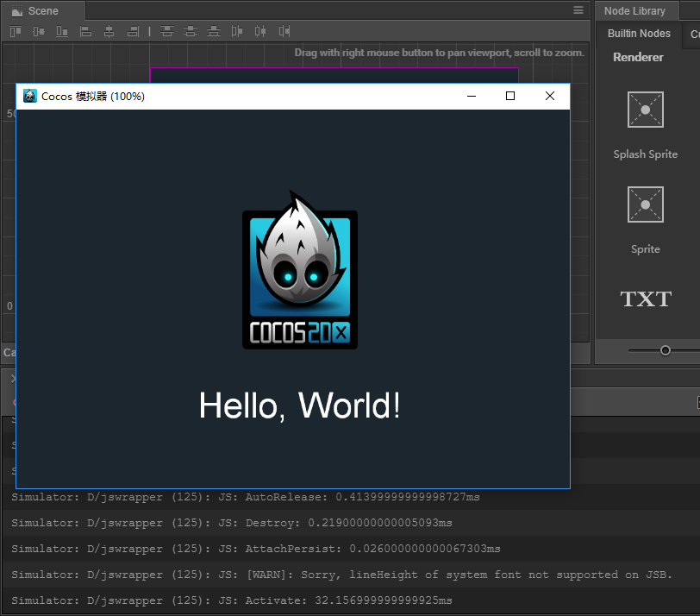
Task: Open the Scene panel hamburger menu
Action: pyautogui.click(x=578, y=10)
